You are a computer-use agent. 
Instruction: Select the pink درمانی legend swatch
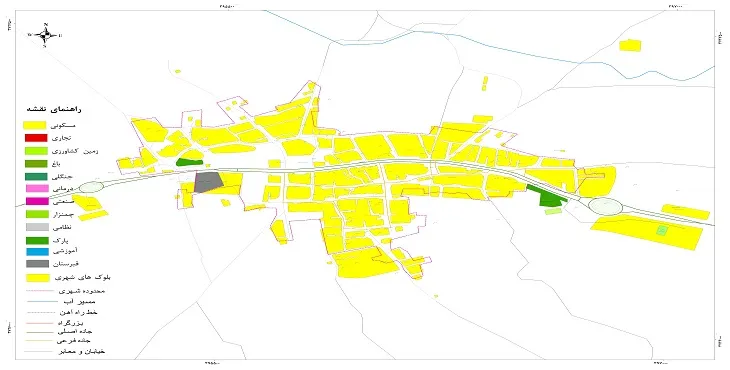tap(37, 188)
